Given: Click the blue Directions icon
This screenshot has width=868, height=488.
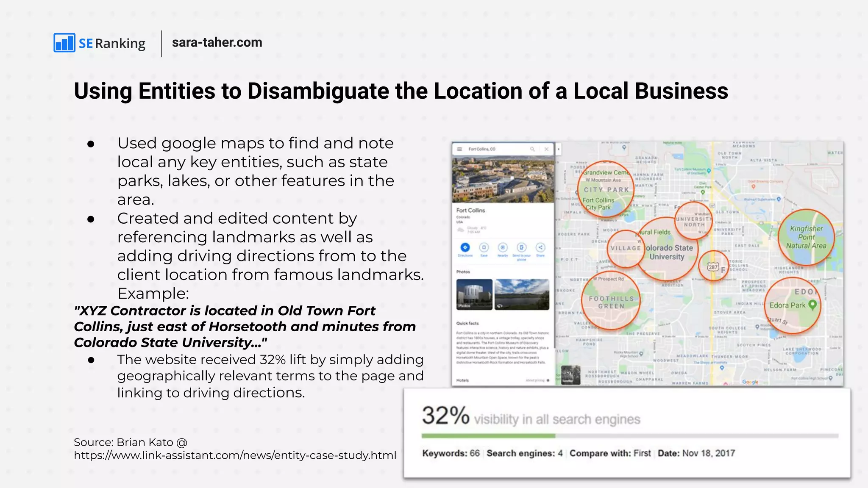Looking at the screenshot, I should click(x=465, y=248).
